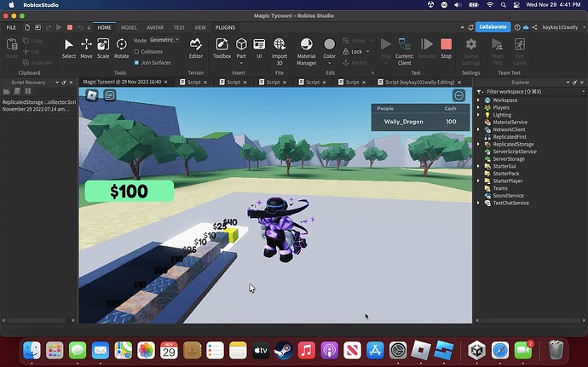The image size is (588, 367).
Task: Click Import 3D file button
Action: point(280,52)
